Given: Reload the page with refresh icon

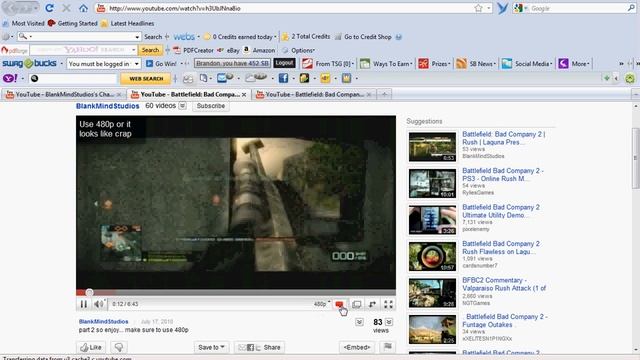Looking at the screenshot, I should pos(49,8).
